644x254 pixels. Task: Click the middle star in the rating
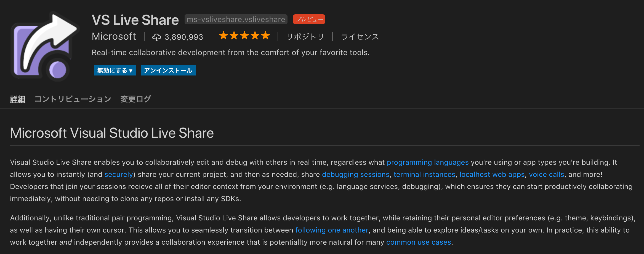244,36
